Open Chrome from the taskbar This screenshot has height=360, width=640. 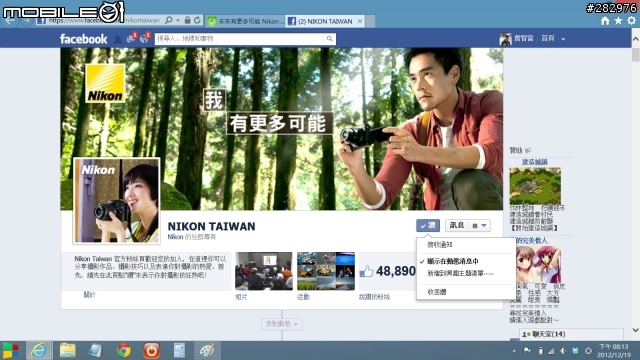123,351
